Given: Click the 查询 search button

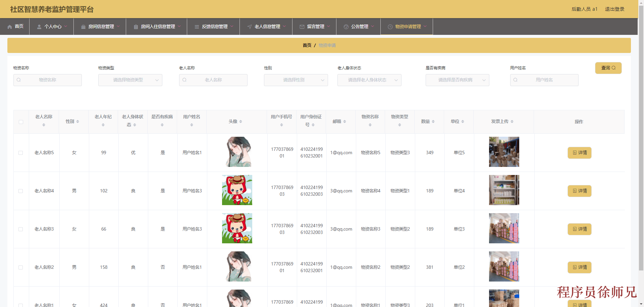Looking at the screenshot, I should [608, 68].
